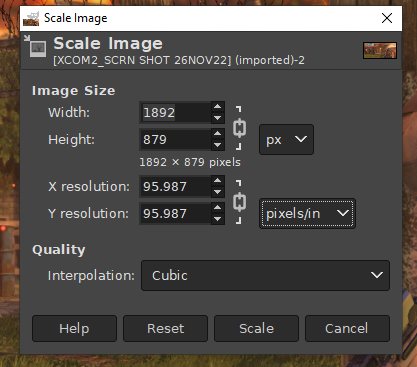The width and height of the screenshot is (417, 367).
Task: Increase Y resolution with up arrow
Action: click(218, 208)
